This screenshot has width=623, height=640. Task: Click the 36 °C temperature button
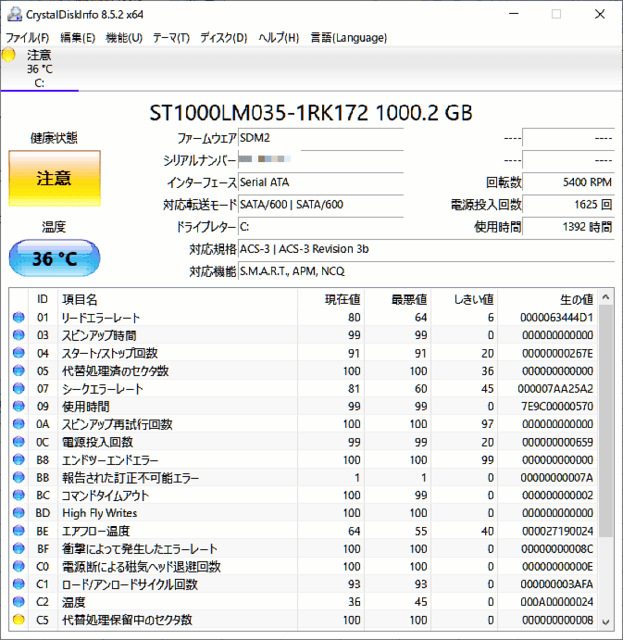[x=54, y=259]
